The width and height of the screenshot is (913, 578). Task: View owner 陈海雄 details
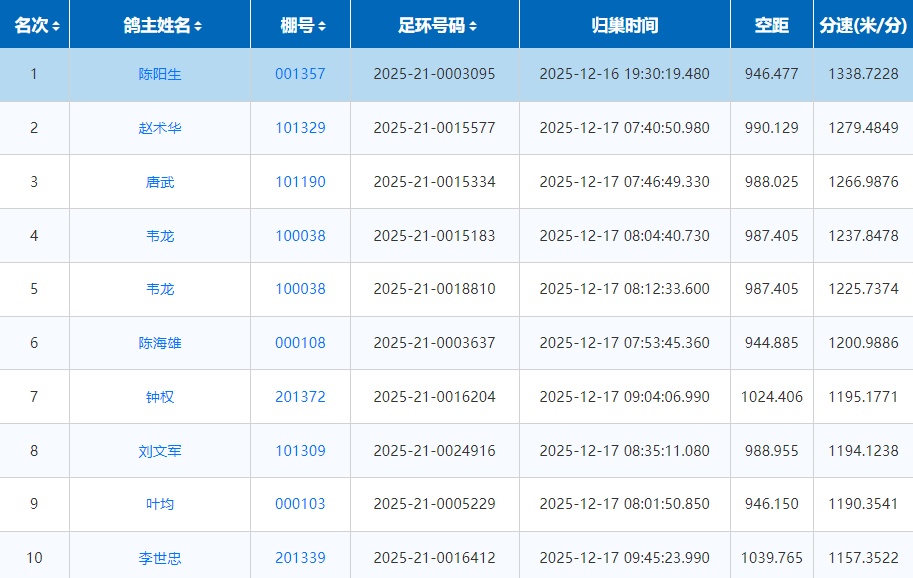click(x=160, y=343)
